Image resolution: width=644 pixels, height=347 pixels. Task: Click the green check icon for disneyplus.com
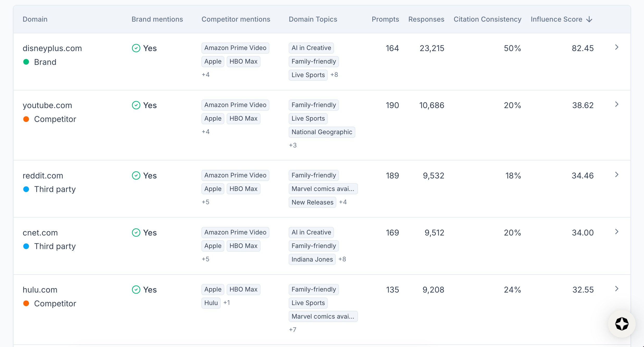136,48
